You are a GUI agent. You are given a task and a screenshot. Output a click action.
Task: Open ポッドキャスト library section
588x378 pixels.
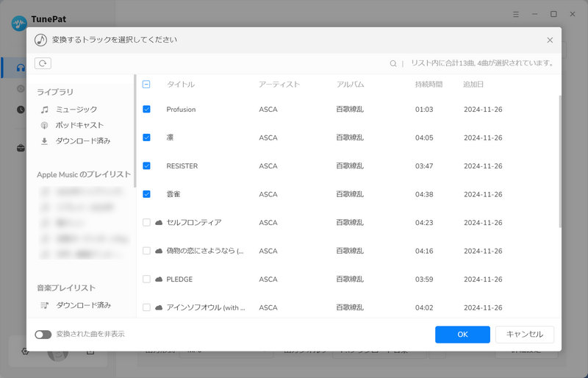[x=79, y=125]
